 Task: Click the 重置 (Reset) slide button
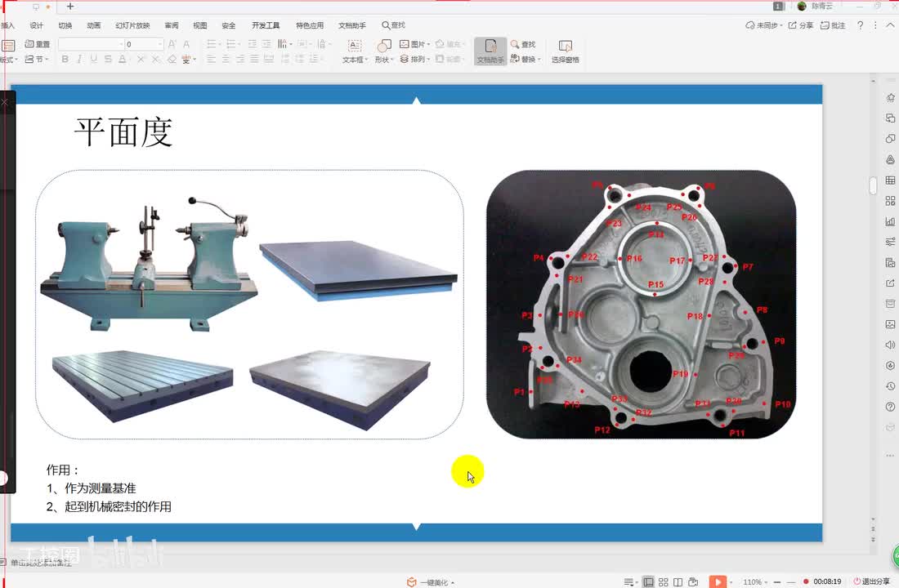[x=38, y=44]
